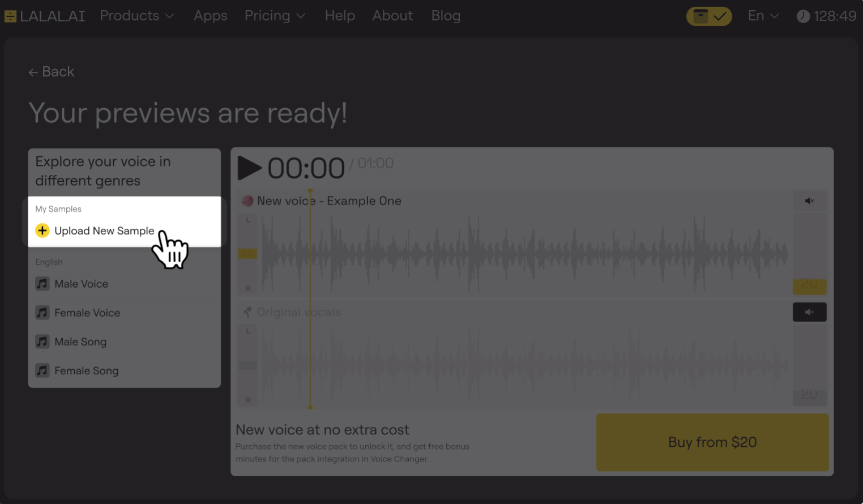Click the yellow plus upload icon
The width and height of the screenshot is (863, 504).
[42, 230]
